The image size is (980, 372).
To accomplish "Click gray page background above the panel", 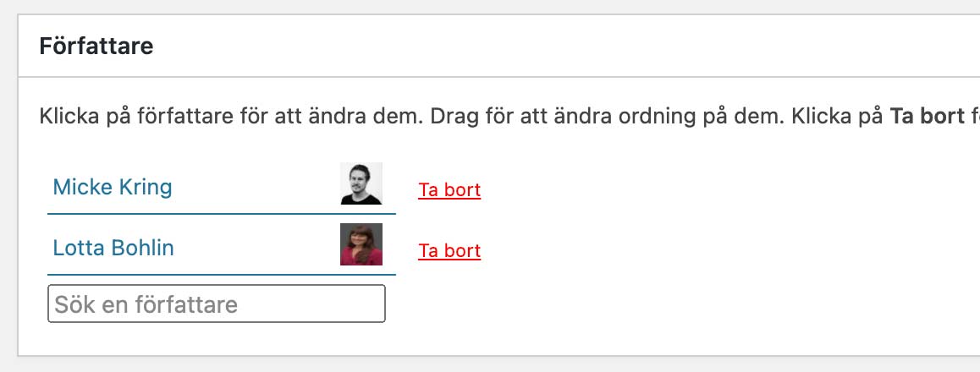I will tap(491, 6).
